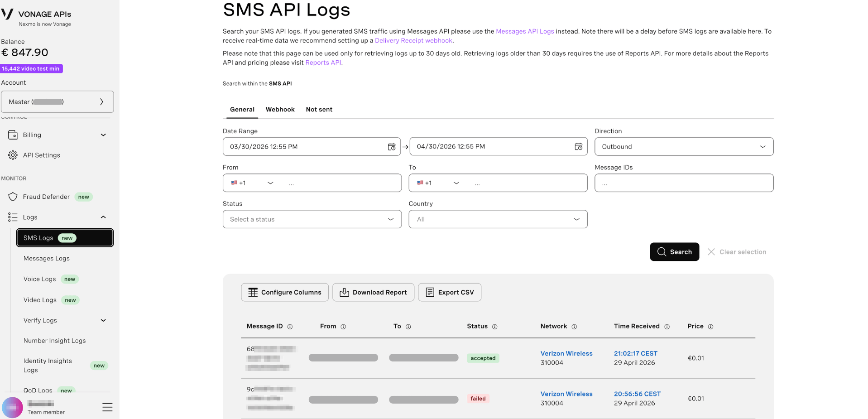Follow the Messages API Logs link

tap(525, 31)
